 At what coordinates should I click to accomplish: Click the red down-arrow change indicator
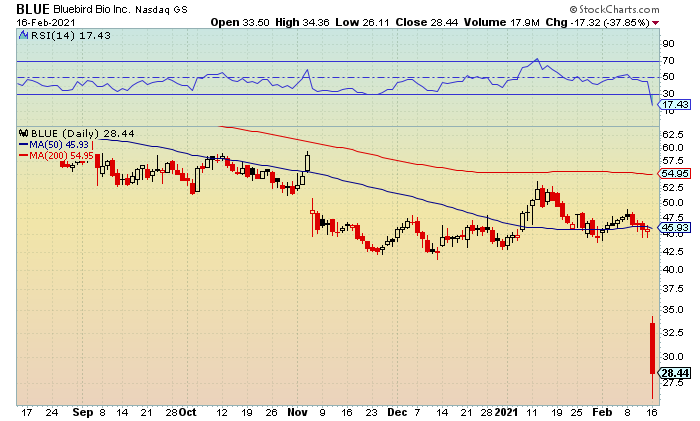(655, 23)
